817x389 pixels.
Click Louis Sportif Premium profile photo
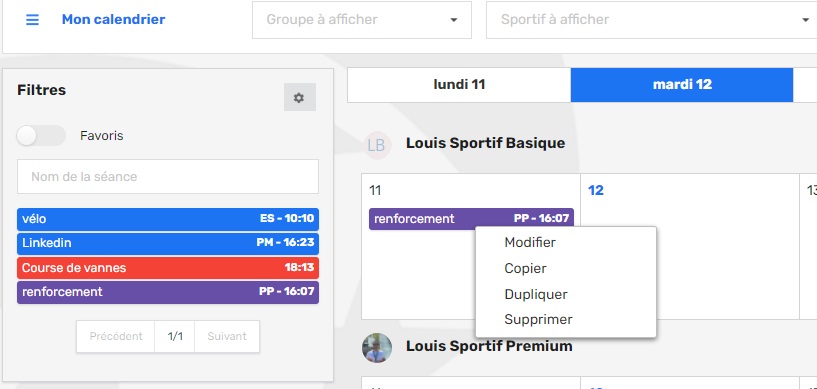[377, 348]
